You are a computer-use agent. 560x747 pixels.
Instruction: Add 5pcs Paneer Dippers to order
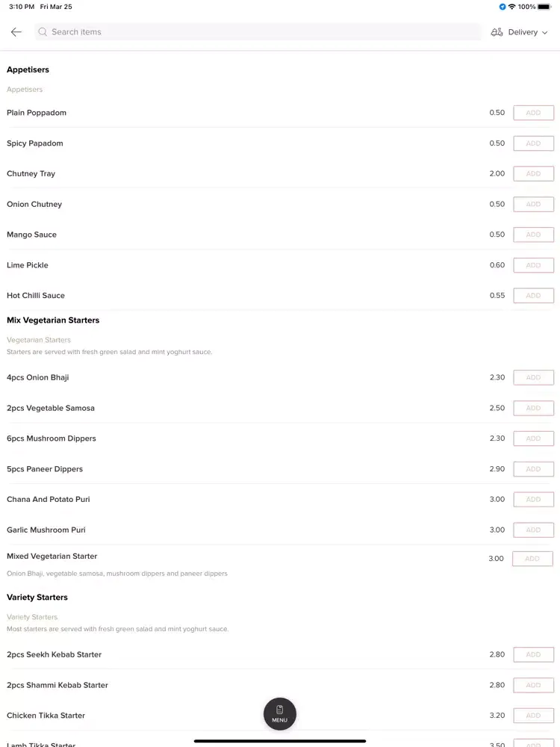pos(533,469)
